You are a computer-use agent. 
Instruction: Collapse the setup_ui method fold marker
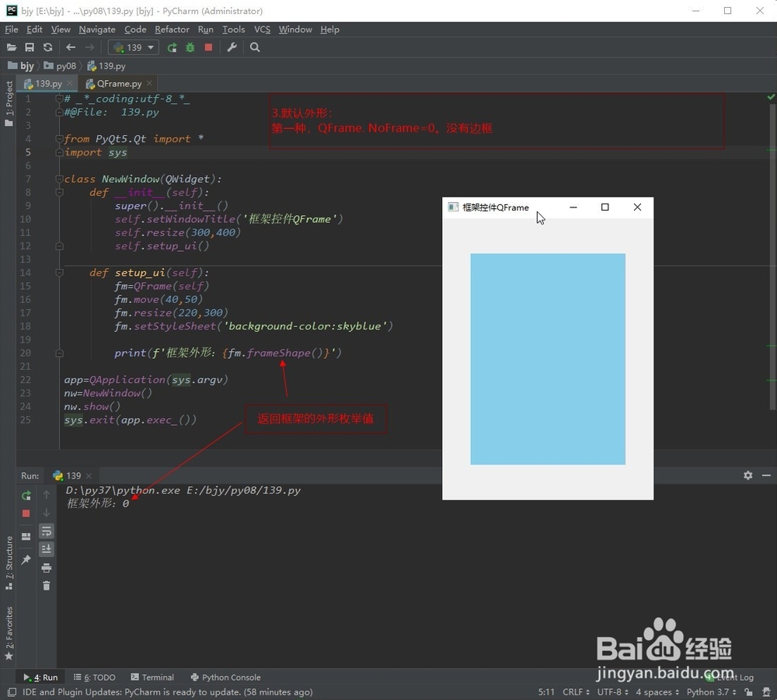coord(59,273)
